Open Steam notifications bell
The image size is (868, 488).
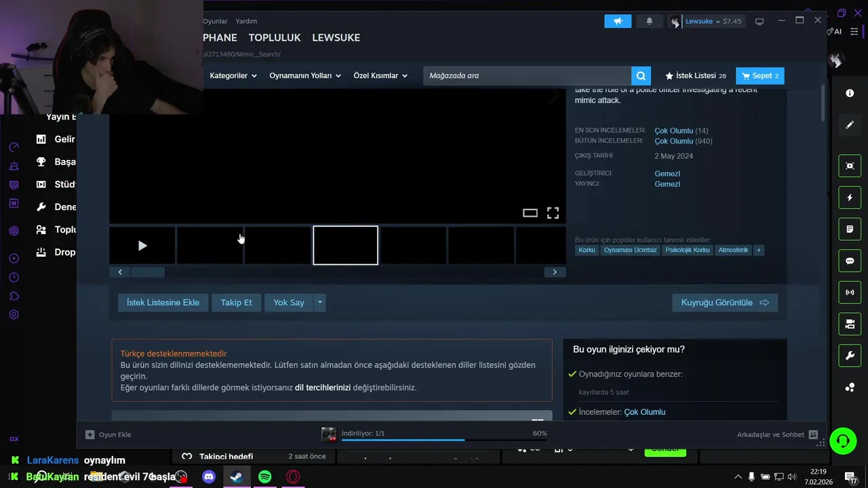click(x=649, y=21)
